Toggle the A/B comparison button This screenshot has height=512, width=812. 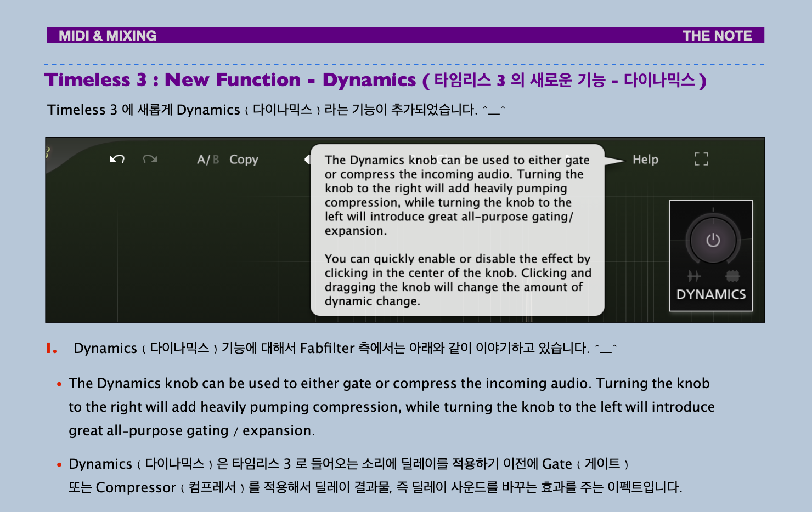pyautogui.click(x=208, y=160)
